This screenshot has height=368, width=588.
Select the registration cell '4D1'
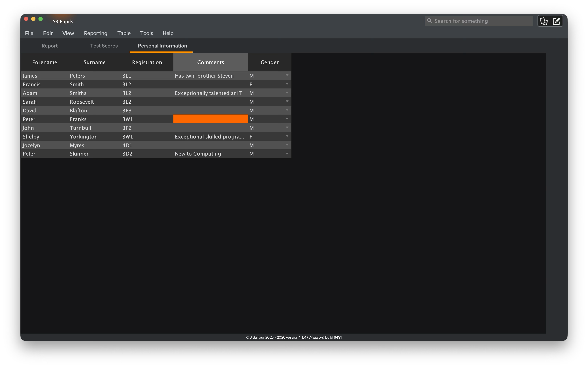(x=147, y=145)
